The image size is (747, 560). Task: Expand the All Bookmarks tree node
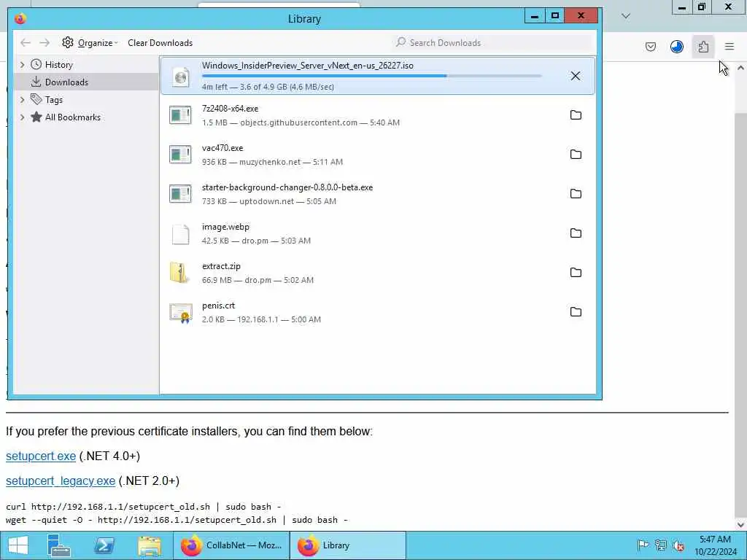[x=22, y=117]
